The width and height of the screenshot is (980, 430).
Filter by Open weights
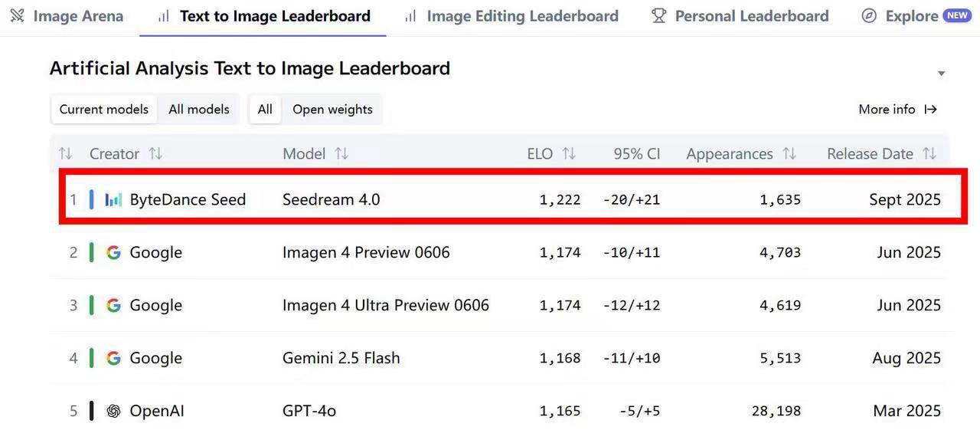coord(332,109)
